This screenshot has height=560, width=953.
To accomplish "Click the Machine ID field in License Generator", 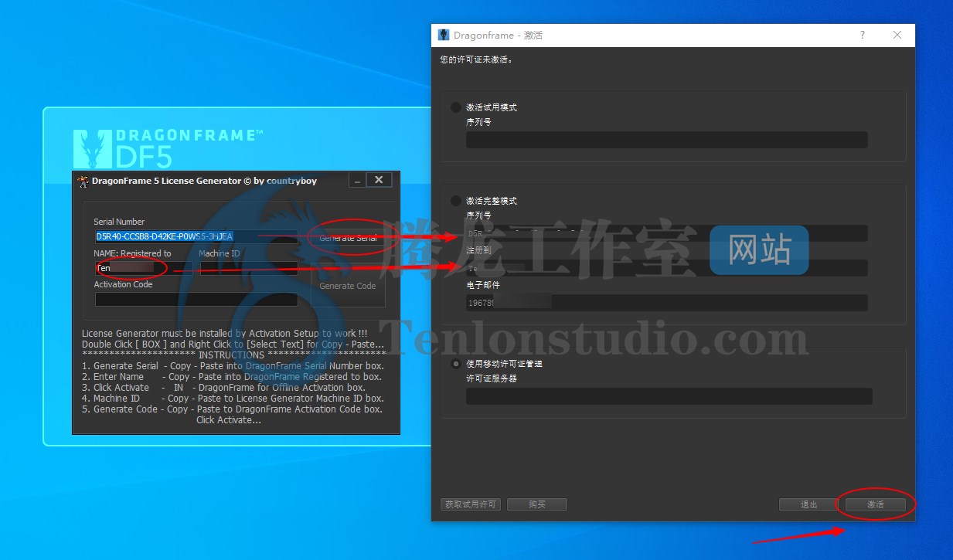I will point(249,268).
